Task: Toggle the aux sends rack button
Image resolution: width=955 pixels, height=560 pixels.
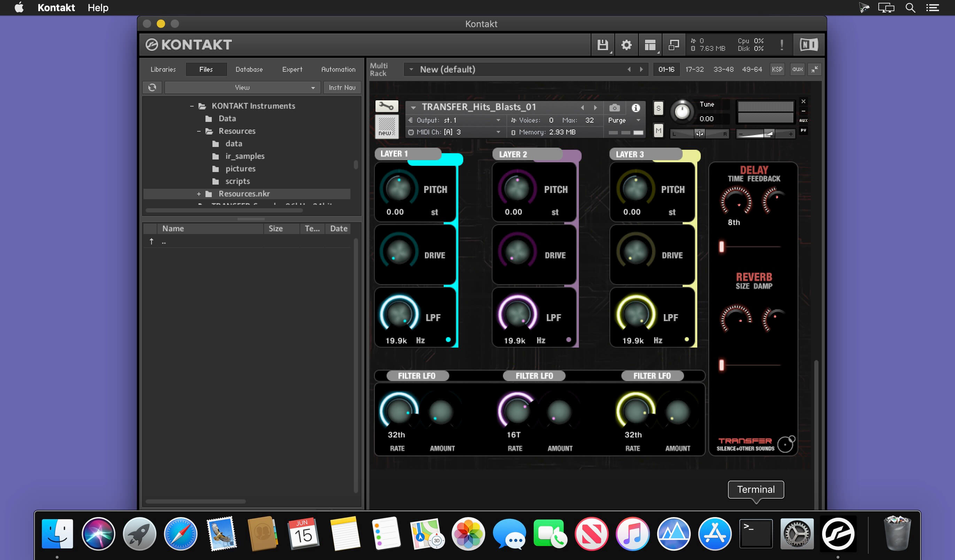Action: click(797, 69)
